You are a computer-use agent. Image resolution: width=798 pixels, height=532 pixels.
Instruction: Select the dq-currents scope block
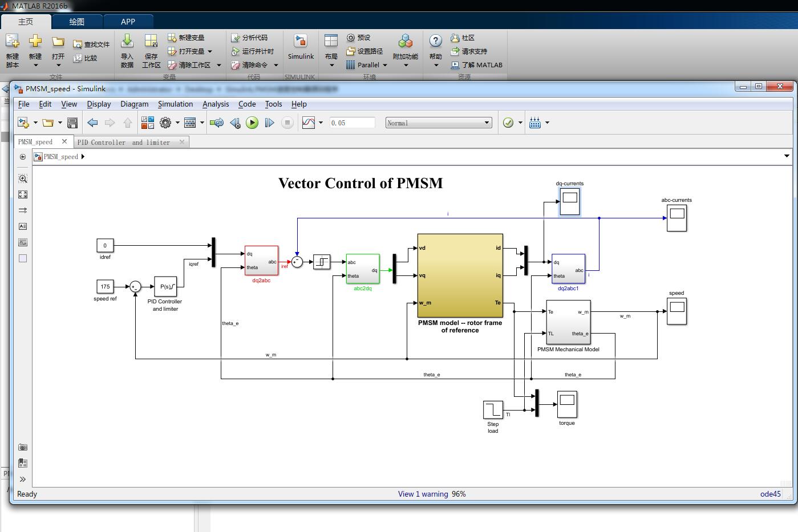coord(569,202)
